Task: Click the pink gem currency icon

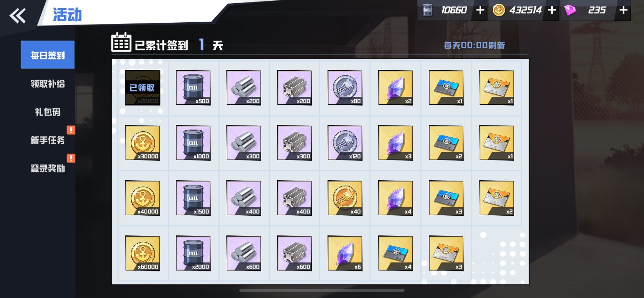Action: click(570, 10)
